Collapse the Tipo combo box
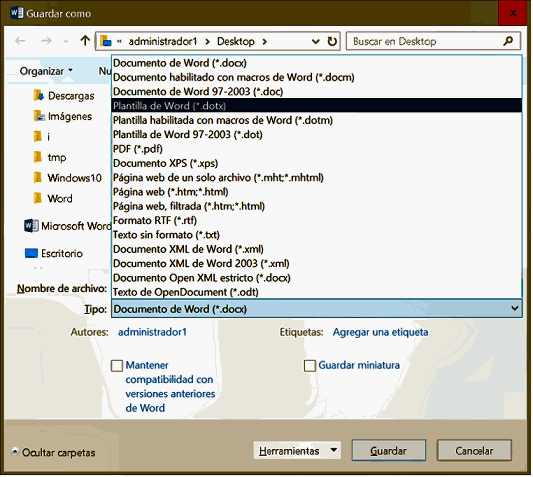The image size is (533, 477). (x=515, y=308)
